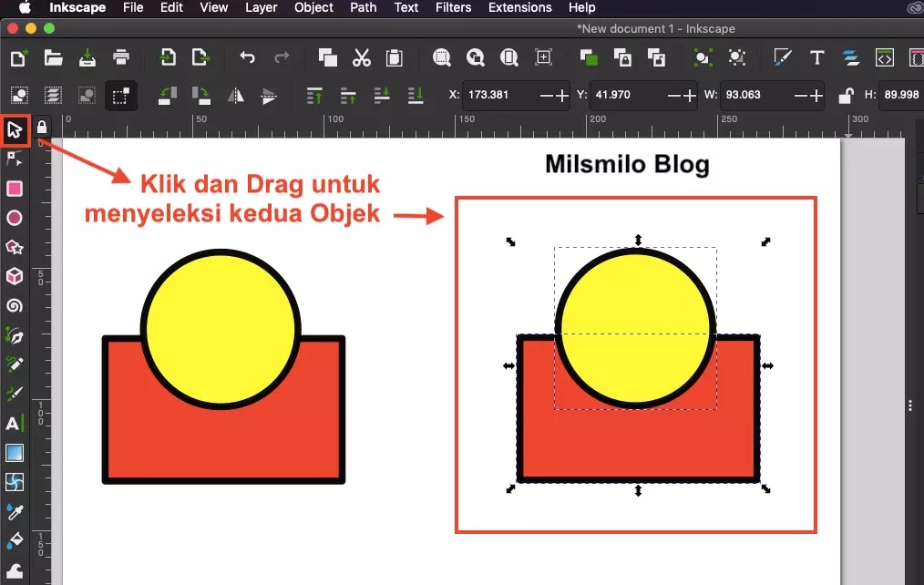924x585 pixels.
Task: Select the Selector arrow tool
Action: click(x=15, y=129)
